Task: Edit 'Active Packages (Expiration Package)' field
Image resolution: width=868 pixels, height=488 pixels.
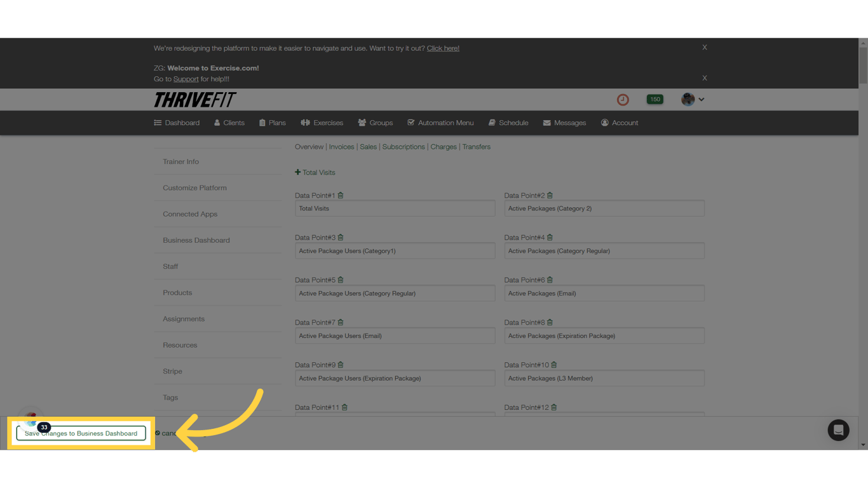Action: [x=604, y=336]
